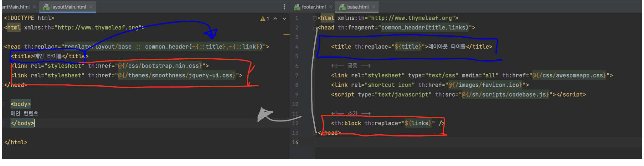Click the HTML file icon on base.html tab
This screenshot has height=166, width=644.
[342, 7]
